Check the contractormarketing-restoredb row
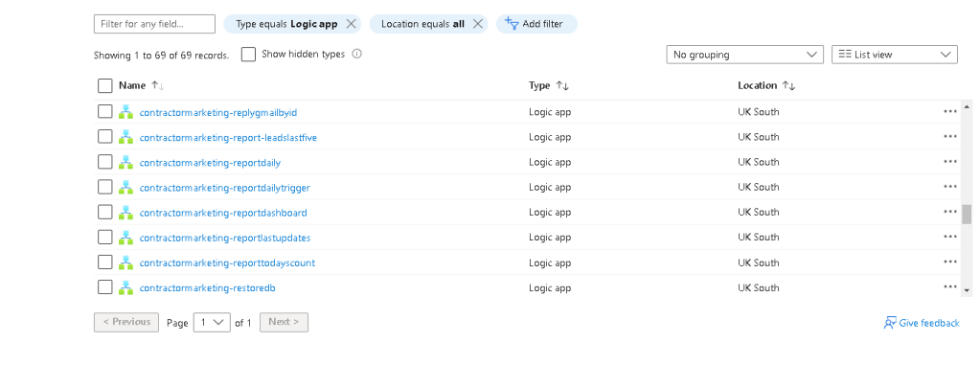The height and width of the screenshot is (365, 980). coord(105,287)
